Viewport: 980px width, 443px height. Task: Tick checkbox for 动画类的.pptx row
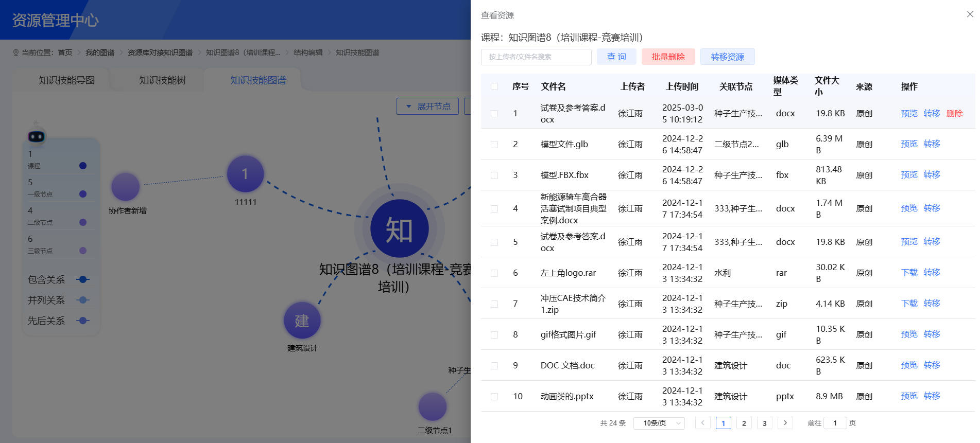(x=494, y=396)
